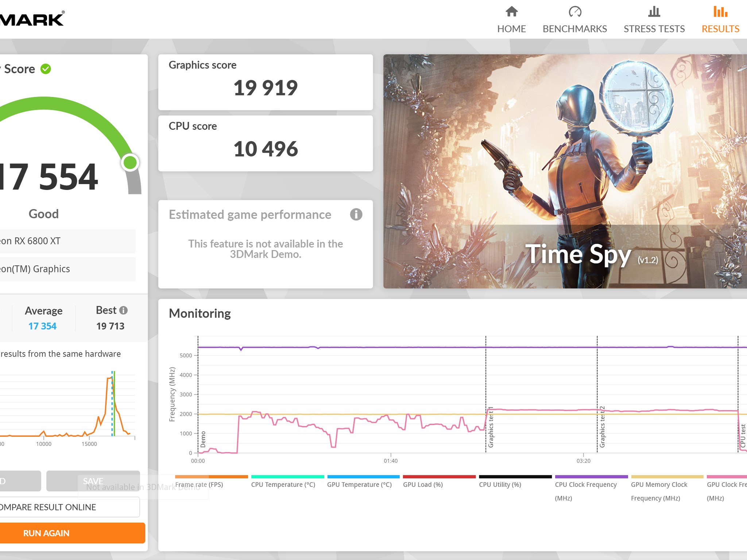This screenshot has width=747, height=560.
Task: Click the orange Results bars icon
Action: pos(720,12)
